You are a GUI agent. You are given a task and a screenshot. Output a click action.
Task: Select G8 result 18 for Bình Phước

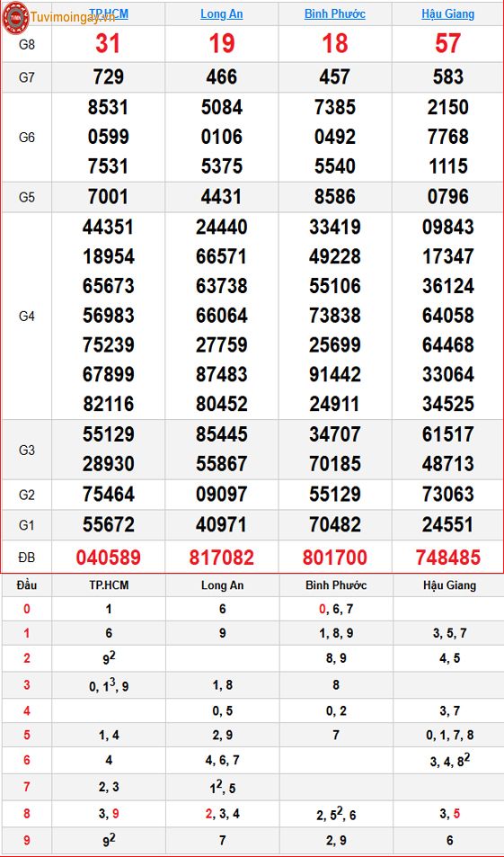pos(335,44)
